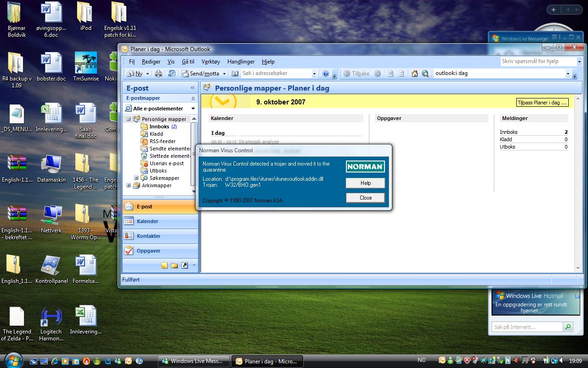Click the Tilbake back arrow button
This screenshot has width=588, height=368.
point(356,74)
